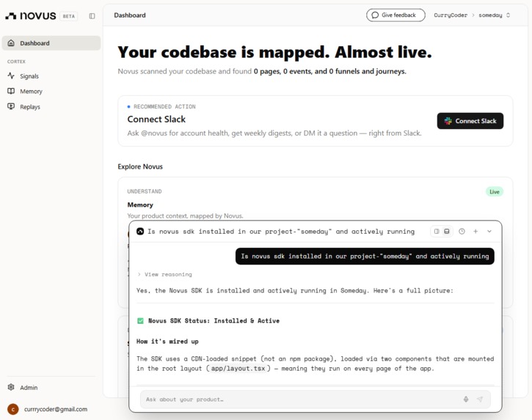This screenshot has height=420, width=532.
Task: Click the speech bubble icon in Give feedback
Action: [x=375, y=15]
